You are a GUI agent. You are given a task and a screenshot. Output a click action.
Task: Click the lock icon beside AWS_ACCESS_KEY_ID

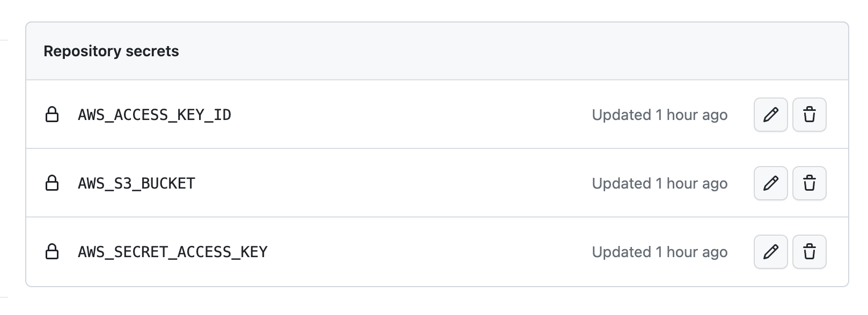tap(53, 114)
